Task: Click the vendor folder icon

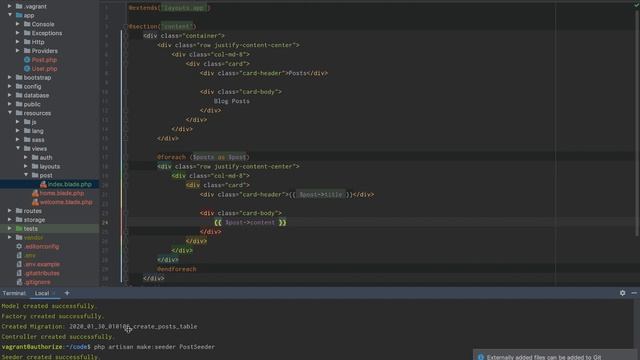Action: point(19,237)
